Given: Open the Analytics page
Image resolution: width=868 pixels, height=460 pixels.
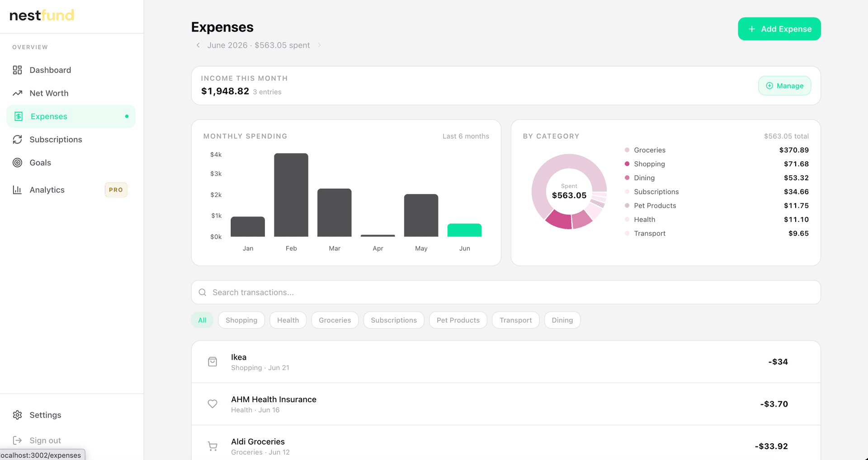Looking at the screenshot, I should (x=71, y=190).
